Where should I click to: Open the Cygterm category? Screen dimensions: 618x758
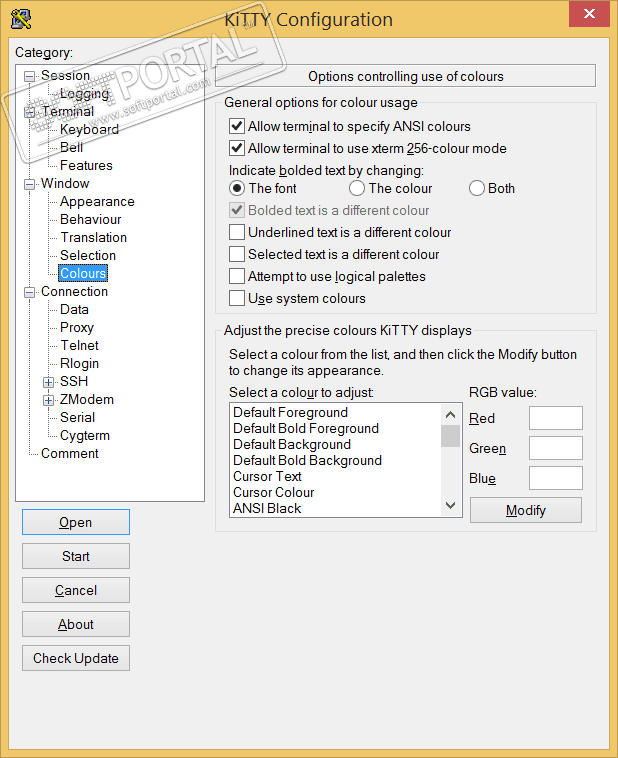click(x=85, y=436)
